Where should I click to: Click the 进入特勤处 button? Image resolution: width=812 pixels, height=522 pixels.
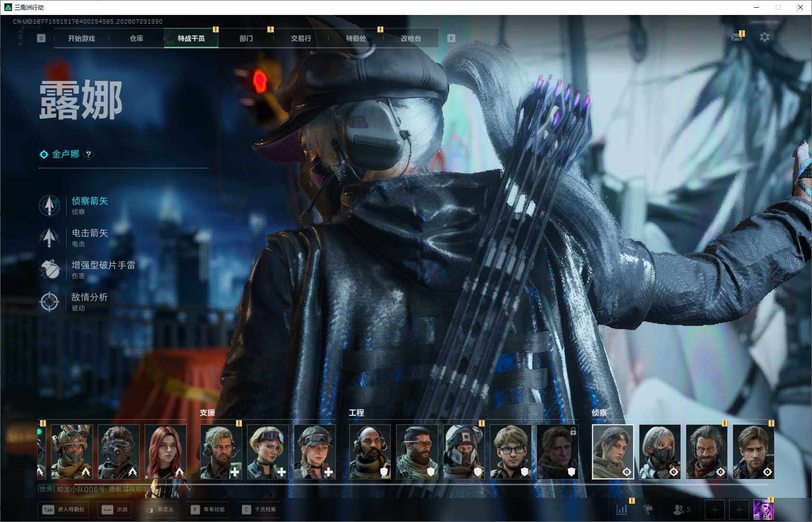coord(63,509)
